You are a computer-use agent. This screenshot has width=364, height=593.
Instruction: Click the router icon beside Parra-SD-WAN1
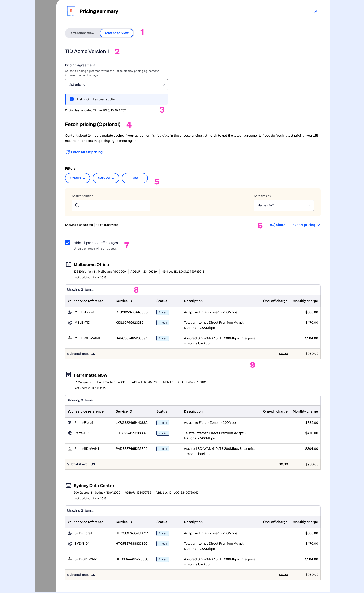point(70,449)
